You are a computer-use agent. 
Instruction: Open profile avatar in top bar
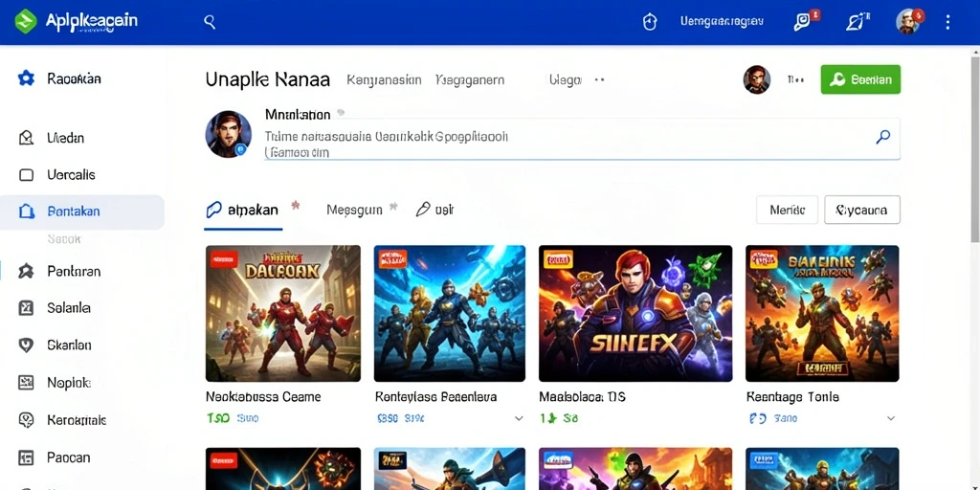[909, 22]
